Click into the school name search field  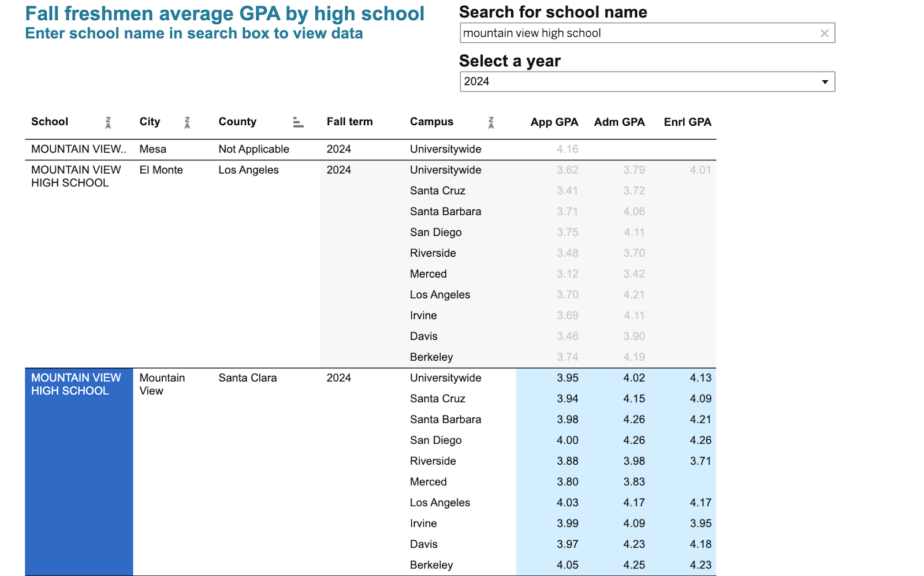pos(635,33)
